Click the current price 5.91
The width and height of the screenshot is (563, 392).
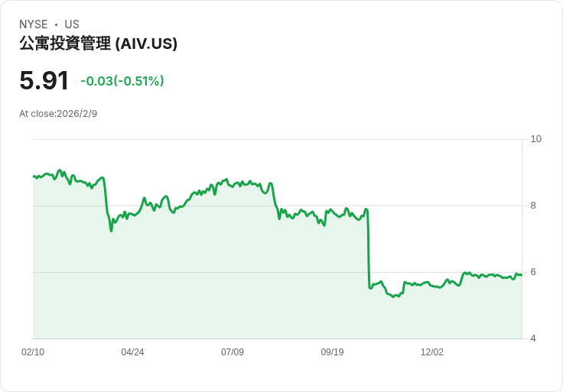tap(44, 81)
